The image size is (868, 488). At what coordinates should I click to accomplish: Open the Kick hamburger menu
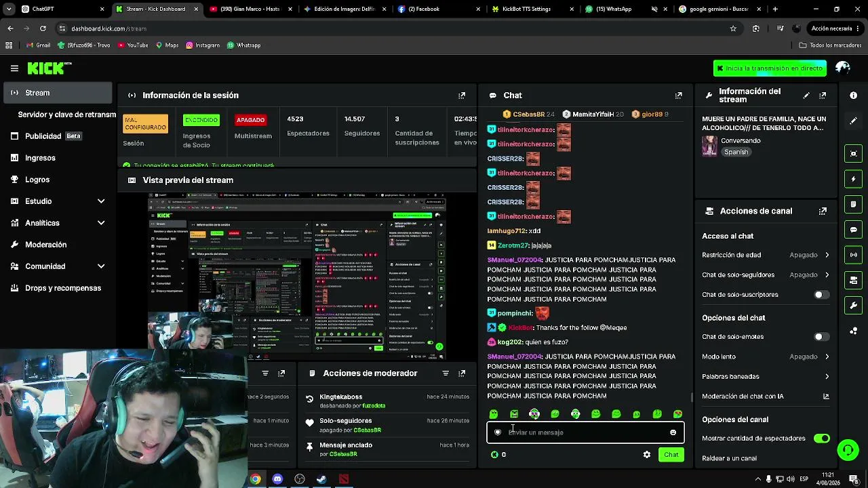tap(14, 68)
